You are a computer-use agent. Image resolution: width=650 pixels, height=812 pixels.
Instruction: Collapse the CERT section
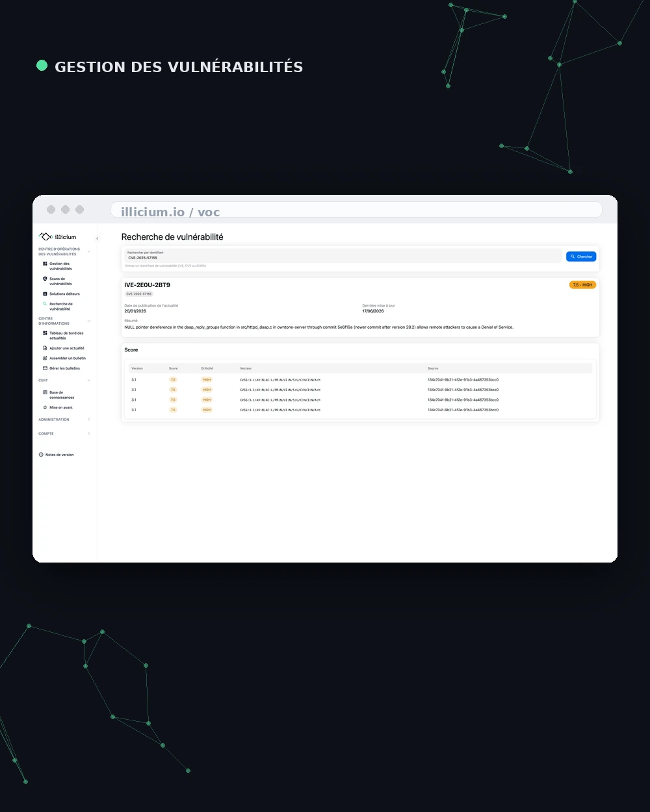pyautogui.click(x=89, y=380)
